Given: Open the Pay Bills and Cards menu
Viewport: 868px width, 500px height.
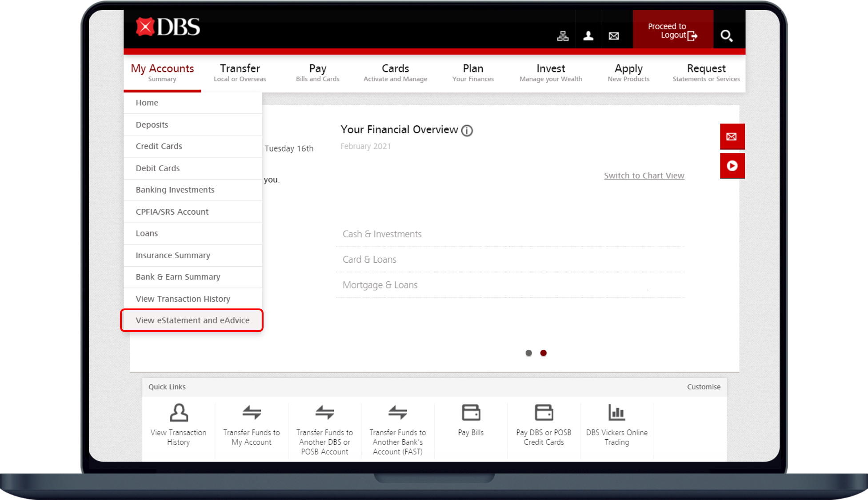Looking at the screenshot, I should tap(318, 73).
